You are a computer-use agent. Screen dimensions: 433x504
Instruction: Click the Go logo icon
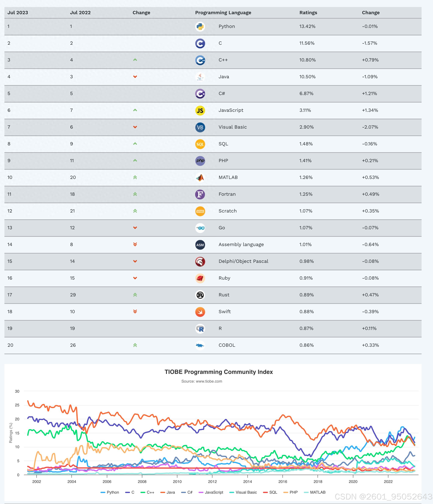(x=200, y=228)
